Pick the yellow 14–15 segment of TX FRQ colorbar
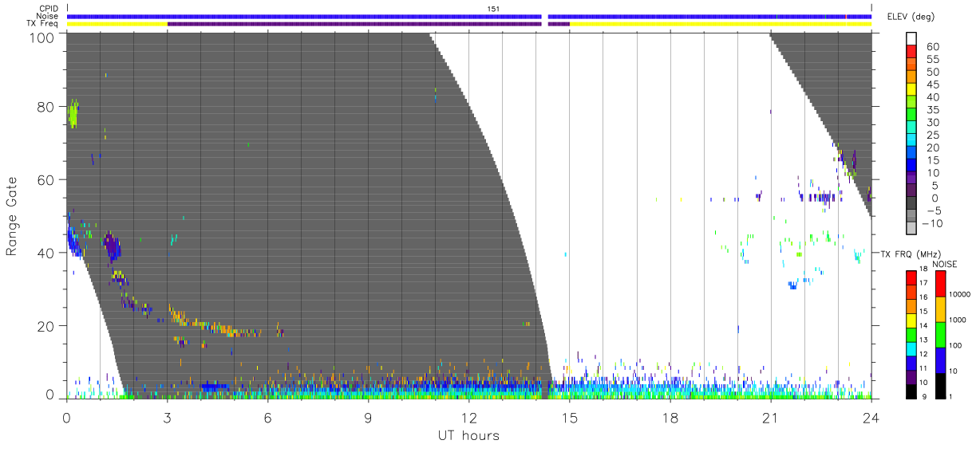The image size is (980, 452). (x=911, y=320)
